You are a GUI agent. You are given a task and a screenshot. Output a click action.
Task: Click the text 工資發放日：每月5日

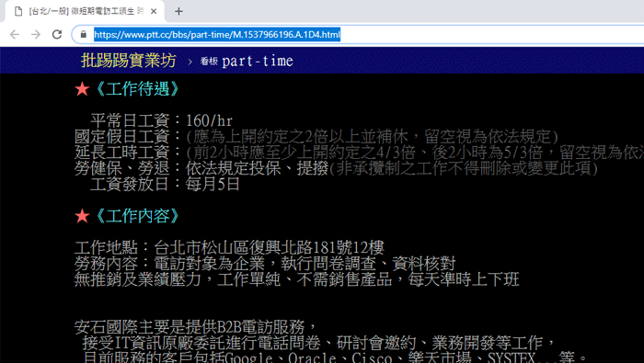click(x=165, y=184)
